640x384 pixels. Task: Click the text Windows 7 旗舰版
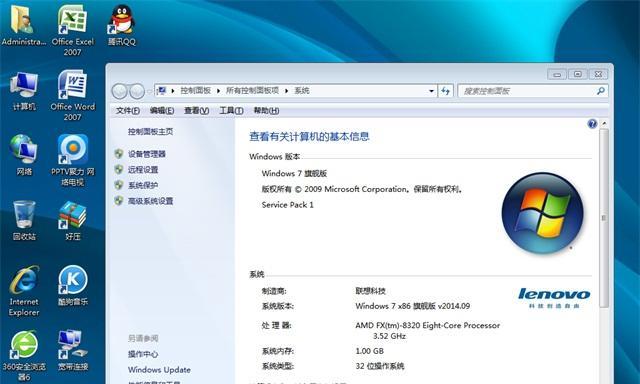(294, 173)
